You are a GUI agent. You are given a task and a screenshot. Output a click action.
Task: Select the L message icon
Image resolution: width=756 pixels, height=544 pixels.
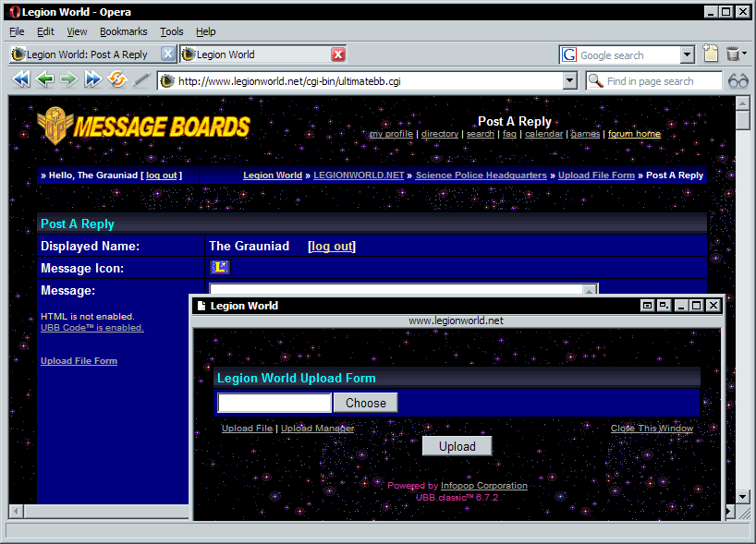pos(220,267)
